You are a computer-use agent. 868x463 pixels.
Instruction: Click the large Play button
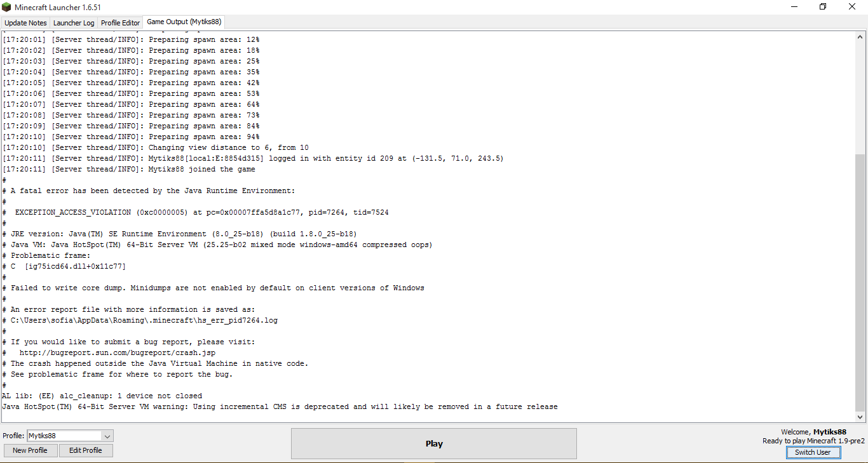coord(434,443)
